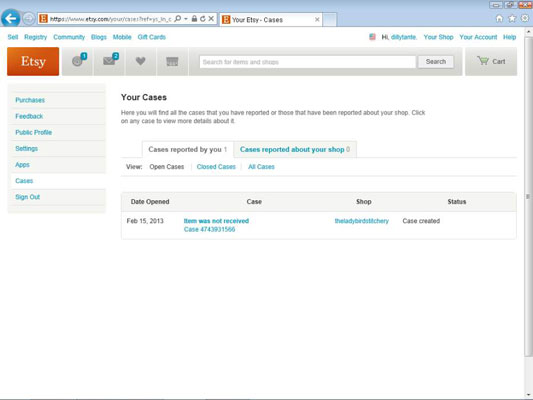The image size is (533, 400).
Task: Click the Etsy logo home button
Action: pyautogui.click(x=33, y=62)
